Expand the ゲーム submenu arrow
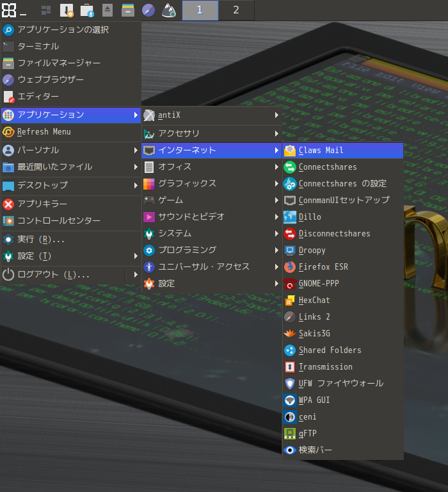 276,200
